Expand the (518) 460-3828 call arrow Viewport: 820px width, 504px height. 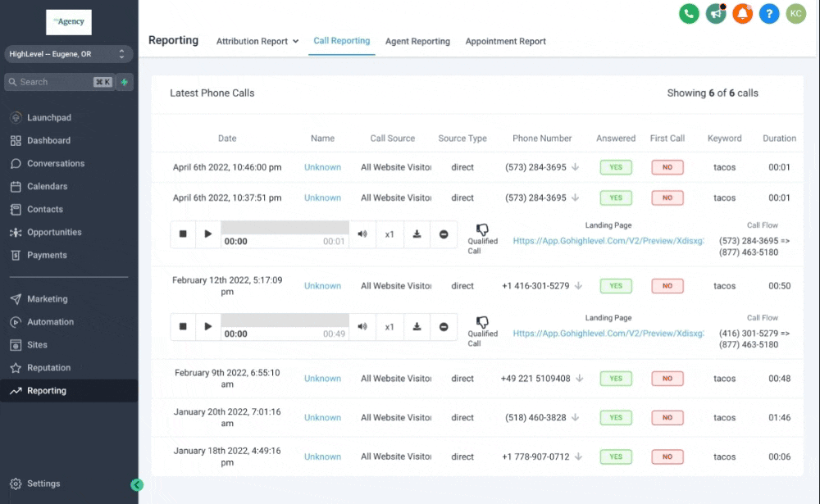click(x=576, y=418)
